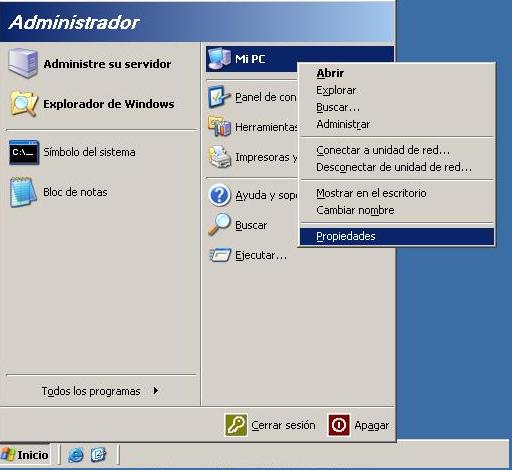Click the red Apagar power icon
The image size is (512, 470).
339,425
